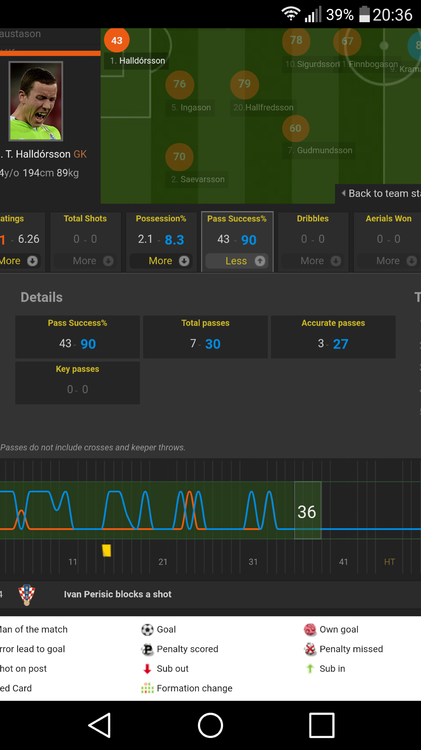Tap Sigurdsson's 78 rating circle
Screen dimensions: 421x750
click(x=296, y=41)
